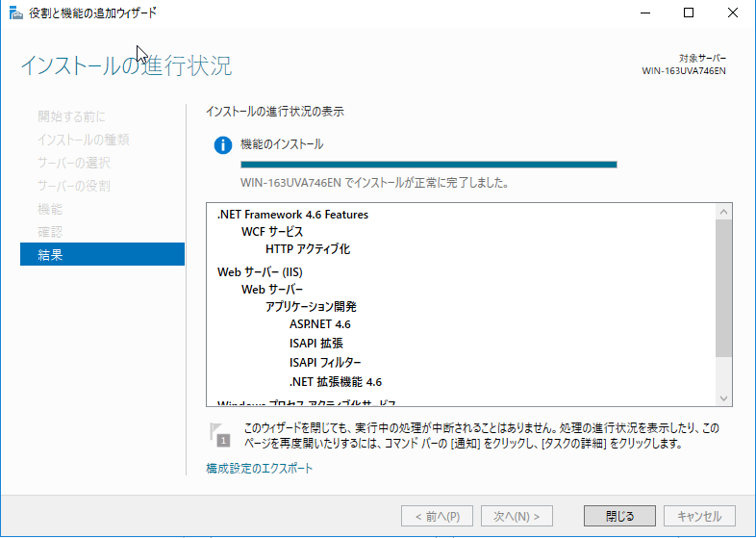Maximize the wizard window
Viewport: 756px width, 538px height.
pos(690,13)
